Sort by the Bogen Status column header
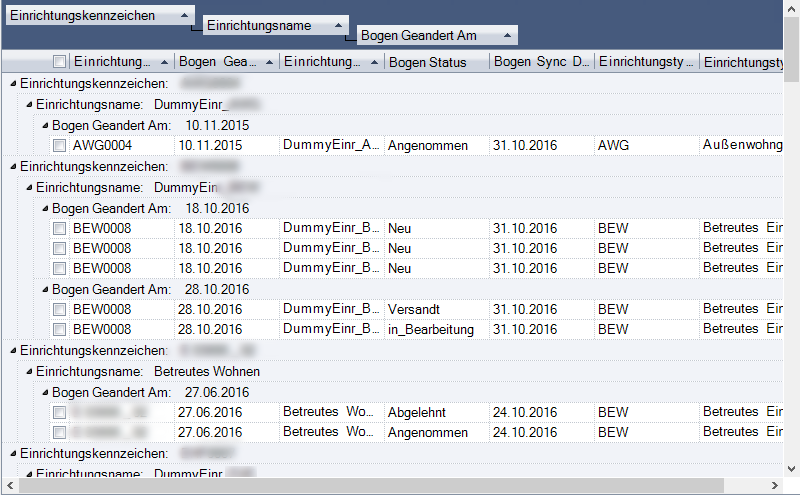Screen dimensions: 800x495 [x=436, y=62]
